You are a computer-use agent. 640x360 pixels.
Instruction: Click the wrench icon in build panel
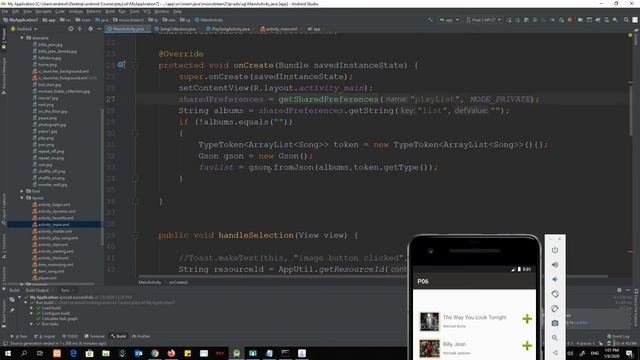12,310
